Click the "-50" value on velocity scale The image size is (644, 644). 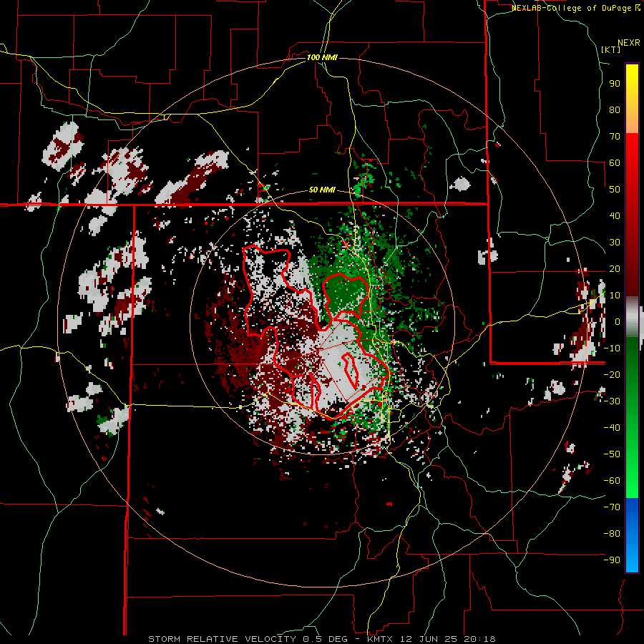click(612, 454)
